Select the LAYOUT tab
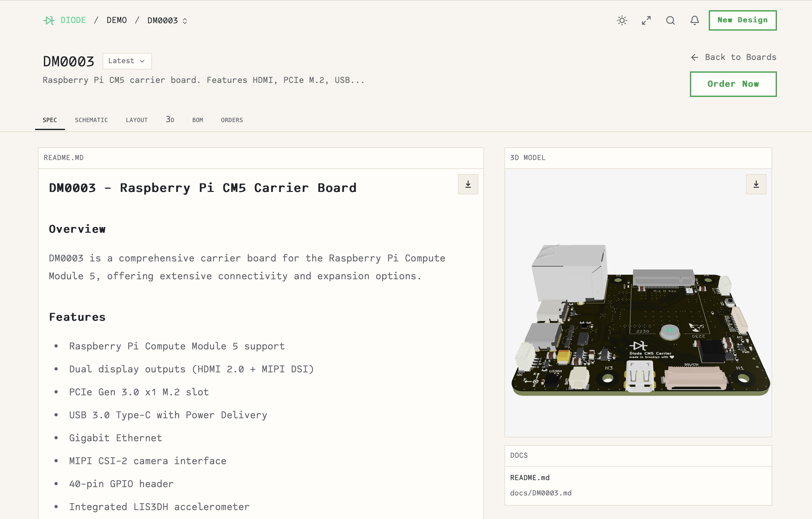Image resolution: width=812 pixels, height=519 pixels. pyautogui.click(x=137, y=120)
